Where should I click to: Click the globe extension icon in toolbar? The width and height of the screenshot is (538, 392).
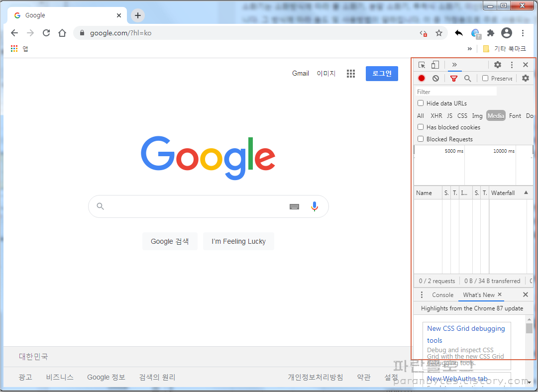[x=476, y=33]
